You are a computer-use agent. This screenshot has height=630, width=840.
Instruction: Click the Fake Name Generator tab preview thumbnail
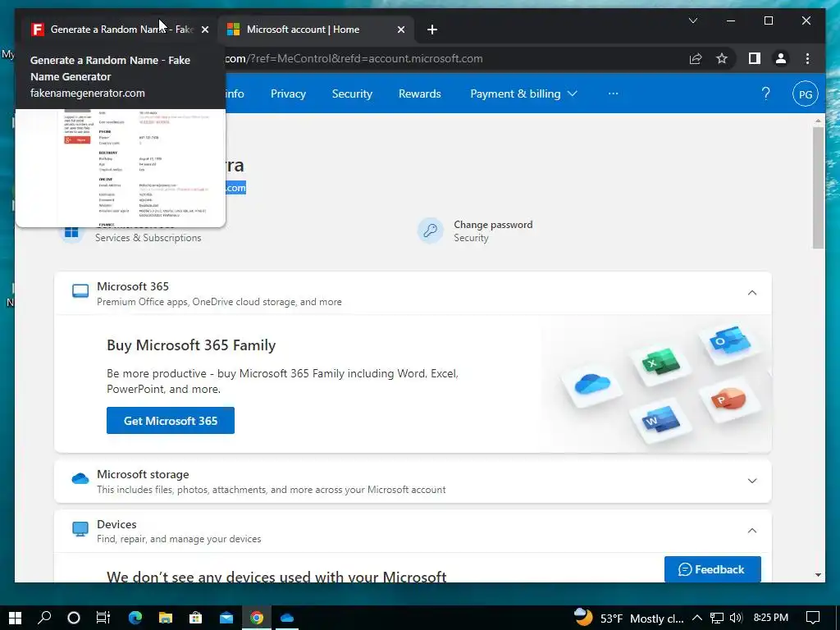121,167
